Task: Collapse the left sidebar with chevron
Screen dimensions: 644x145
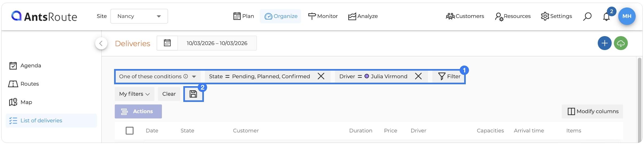Action: coord(101,43)
